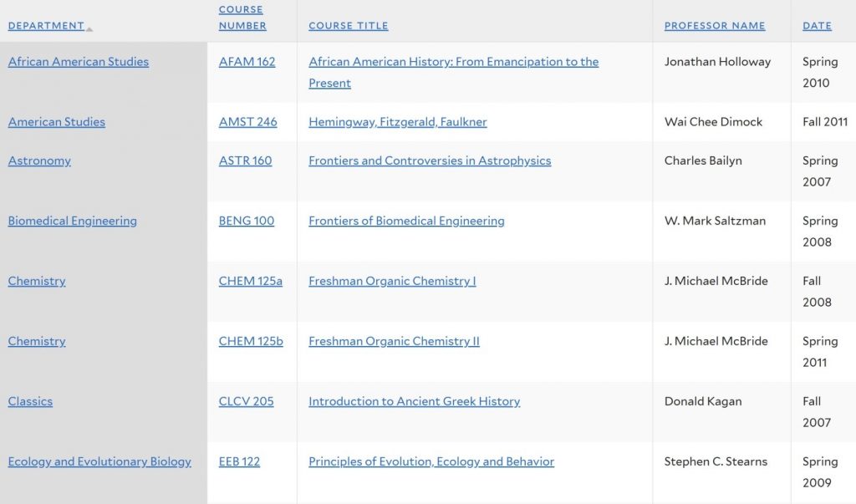This screenshot has width=856, height=504.
Task: Click the sort arrow next to Department header
Action: click(x=89, y=29)
